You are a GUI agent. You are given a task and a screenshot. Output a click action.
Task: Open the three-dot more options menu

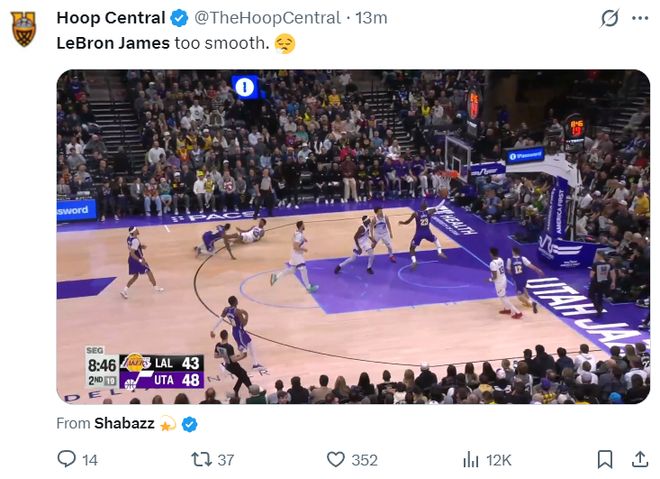pos(640,19)
